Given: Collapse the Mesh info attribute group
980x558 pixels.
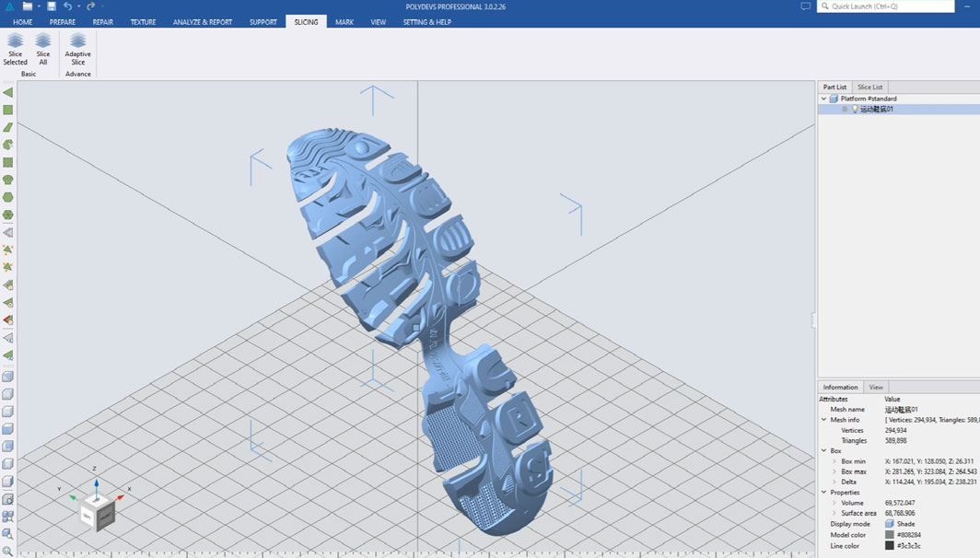Looking at the screenshot, I should point(824,420).
